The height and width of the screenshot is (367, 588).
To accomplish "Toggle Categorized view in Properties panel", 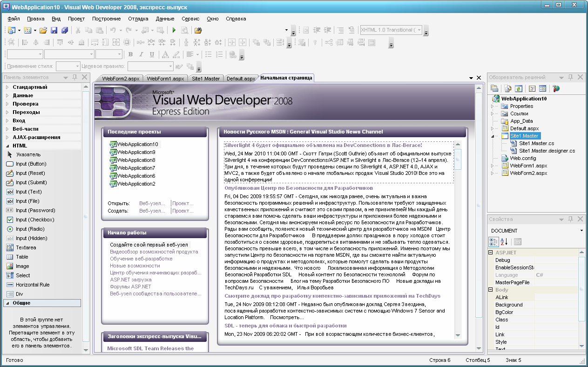I will click(493, 242).
